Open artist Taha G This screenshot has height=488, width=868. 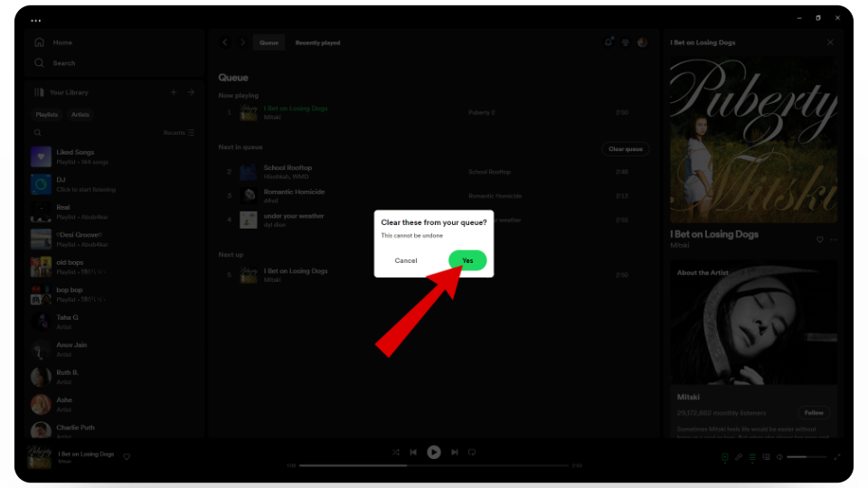[114, 322]
